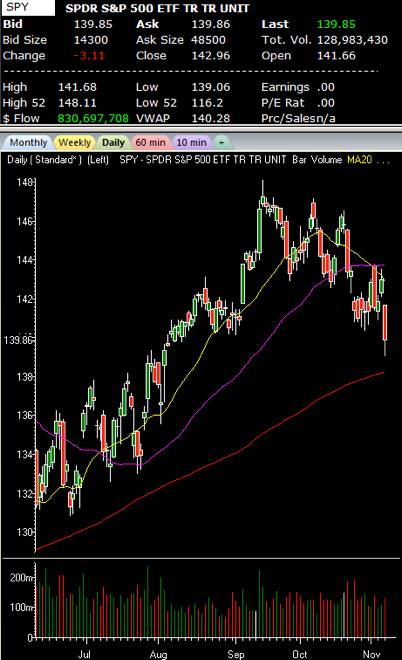
Task: Click the Bar chart type label
Action: (x=299, y=160)
